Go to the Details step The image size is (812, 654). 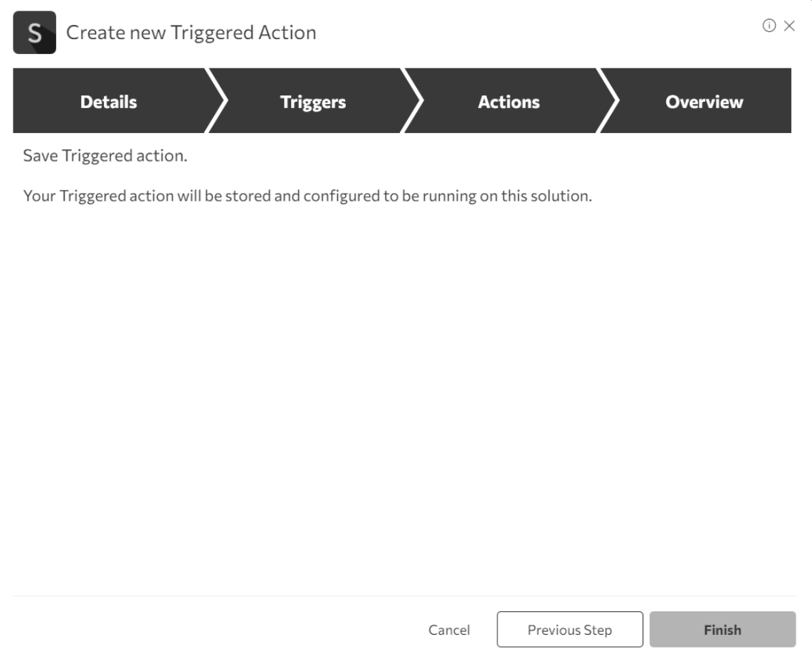[108, 102]
